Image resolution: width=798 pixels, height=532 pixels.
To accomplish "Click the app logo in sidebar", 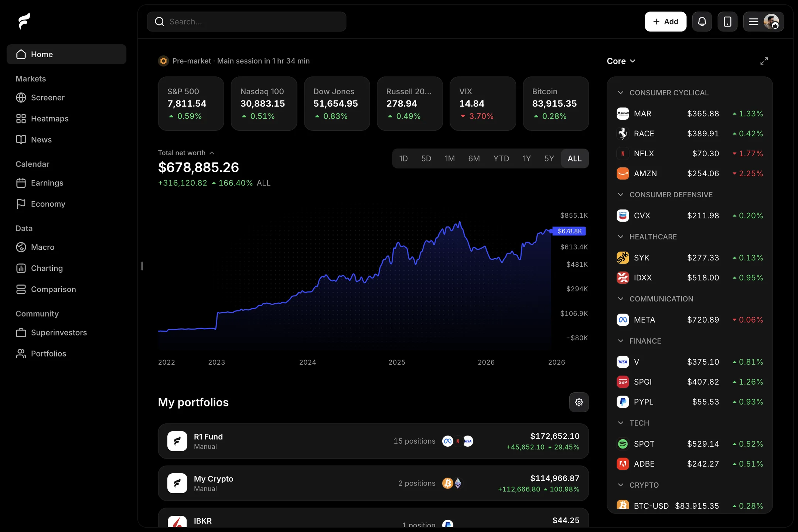I will 24,21.
